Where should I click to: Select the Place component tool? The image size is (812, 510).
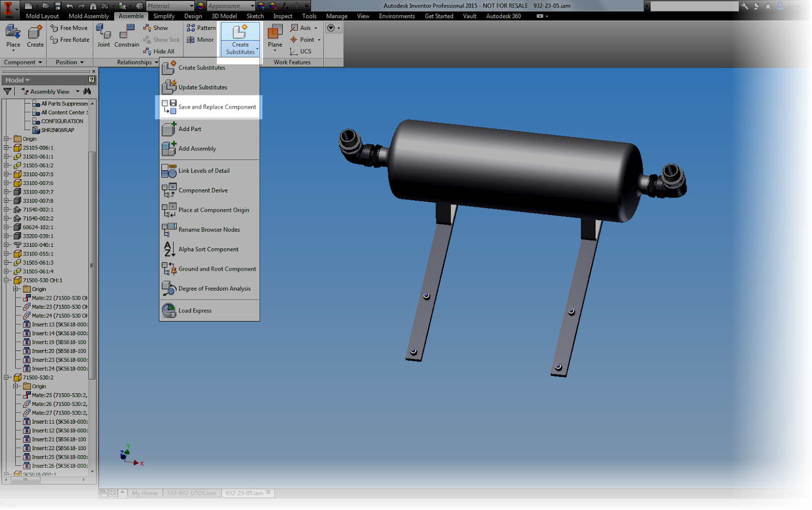tap(13, 36)
